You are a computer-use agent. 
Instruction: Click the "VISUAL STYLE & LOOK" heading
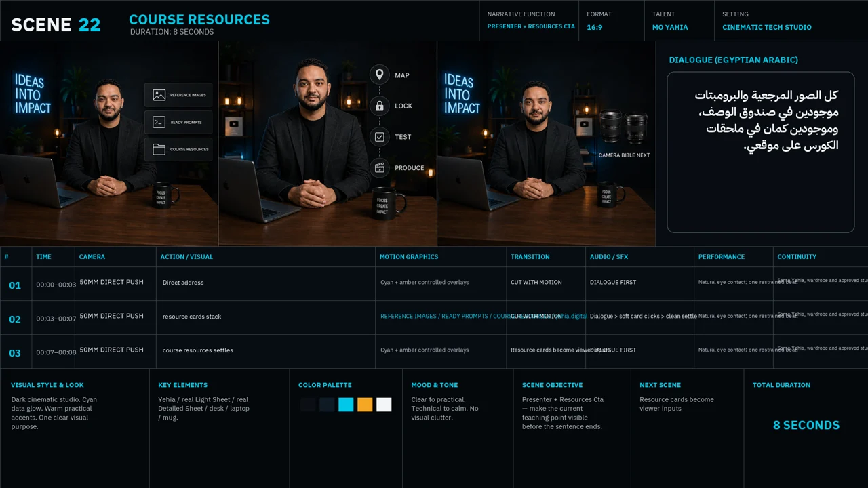click(x=47, y=385)
